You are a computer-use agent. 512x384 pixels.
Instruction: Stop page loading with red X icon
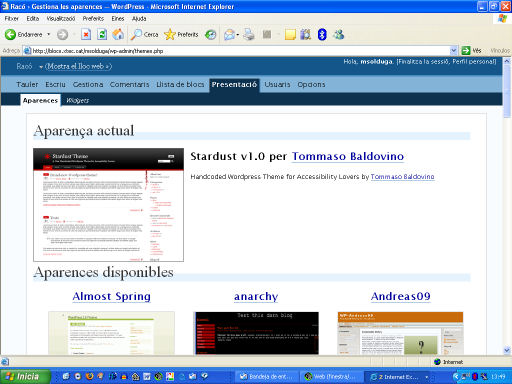tap(86, 34)
